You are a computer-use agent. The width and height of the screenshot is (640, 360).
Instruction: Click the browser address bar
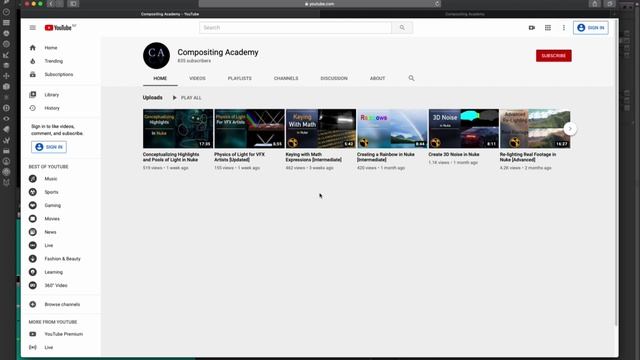(x=320, y=4)
